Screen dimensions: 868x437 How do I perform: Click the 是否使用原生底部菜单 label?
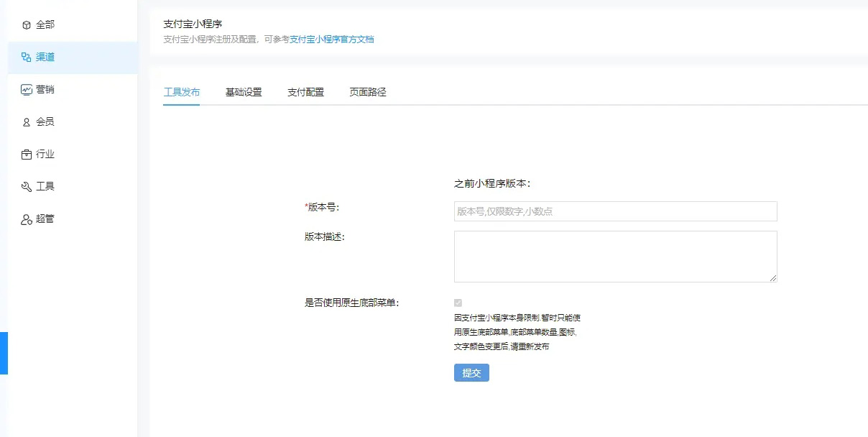click(352, 303)
